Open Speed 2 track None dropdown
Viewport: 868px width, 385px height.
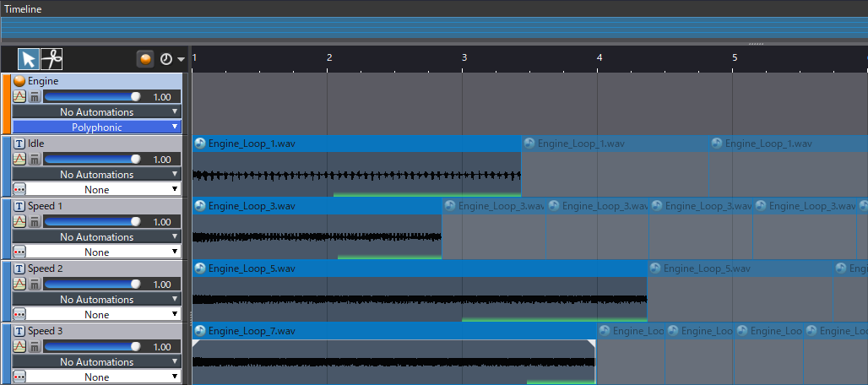(104, 314)
